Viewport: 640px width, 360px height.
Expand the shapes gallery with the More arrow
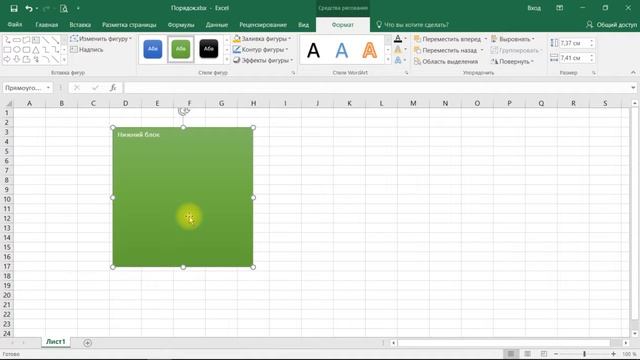pos(64,60)
